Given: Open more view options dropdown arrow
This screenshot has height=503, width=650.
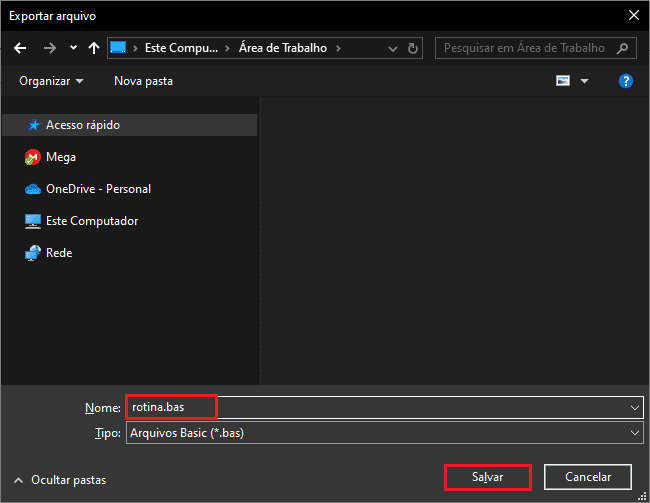Looking at the screenshot, I should tap(585, 81).
